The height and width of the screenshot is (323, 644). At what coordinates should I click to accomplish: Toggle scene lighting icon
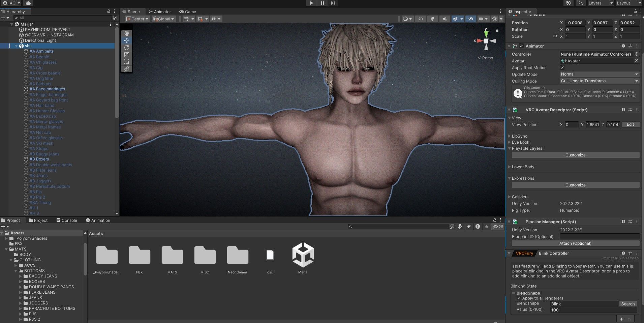(x=433, y=19)
